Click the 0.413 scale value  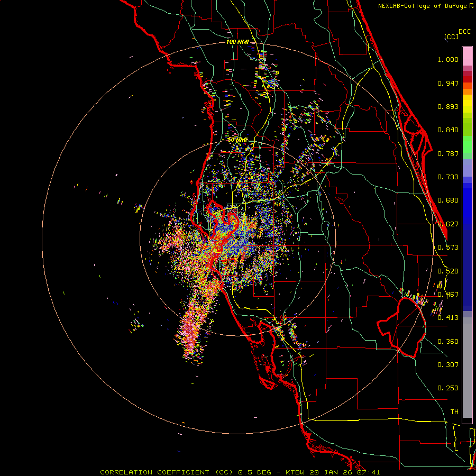click(x=448, y=318)
